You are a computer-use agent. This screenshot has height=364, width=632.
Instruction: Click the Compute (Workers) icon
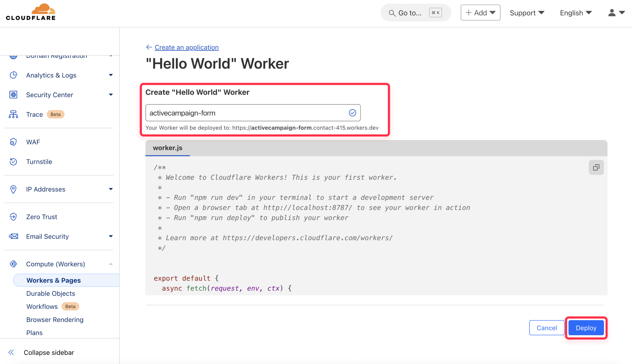pos(13,264)
